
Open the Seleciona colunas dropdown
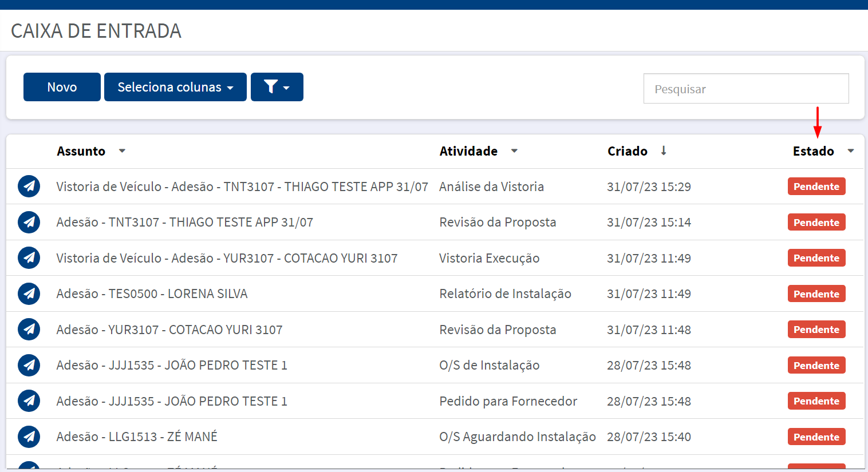coord(175,87)
